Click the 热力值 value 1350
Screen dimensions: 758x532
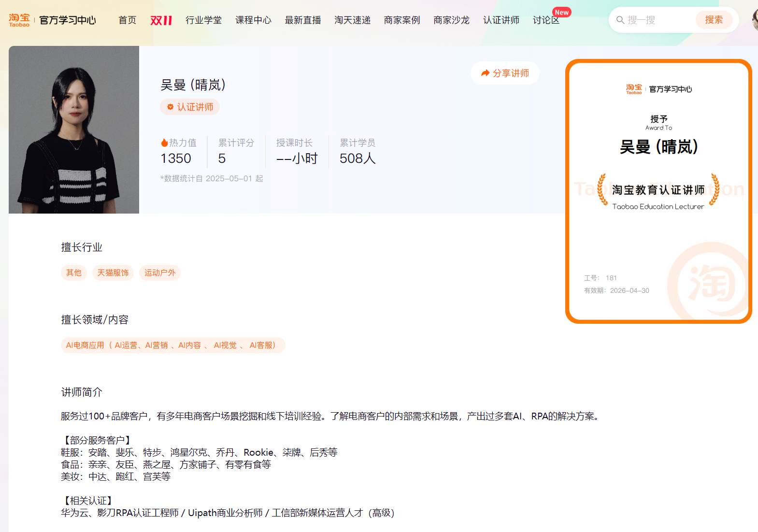click(176, 158)
